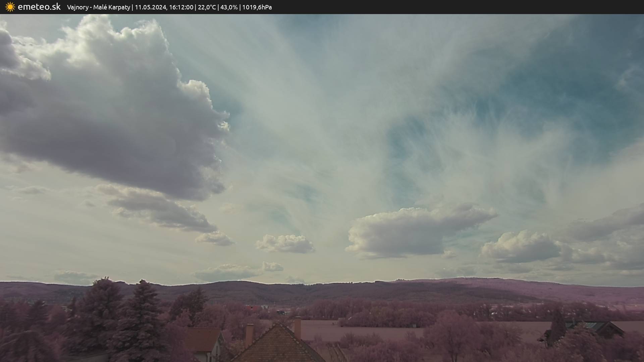This screenshot has width=644, height=362.
Task: Click the shorter left chimney on the roof
Action: click(x=249, y=335)
